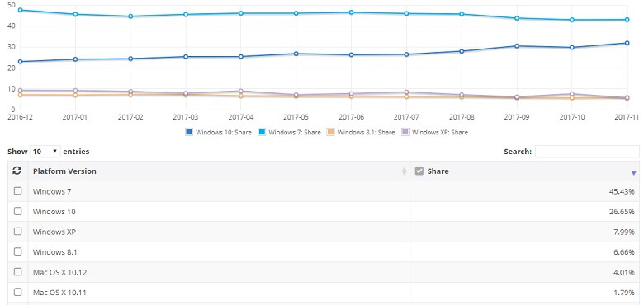644x305 pixels.
Task: Check the Mac OS X 10.11 row checkbox
Action: point(17,292)
